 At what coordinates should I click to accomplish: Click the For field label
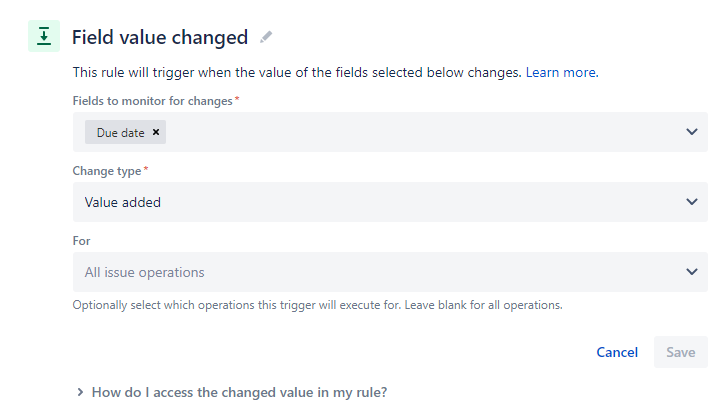tap(82, 241)
